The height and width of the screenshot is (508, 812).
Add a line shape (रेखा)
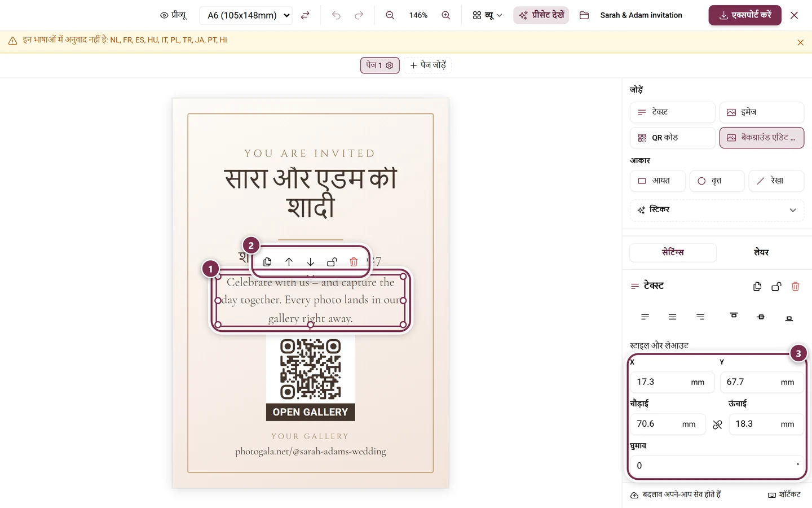pyautogui.click(x=776, y=181)
